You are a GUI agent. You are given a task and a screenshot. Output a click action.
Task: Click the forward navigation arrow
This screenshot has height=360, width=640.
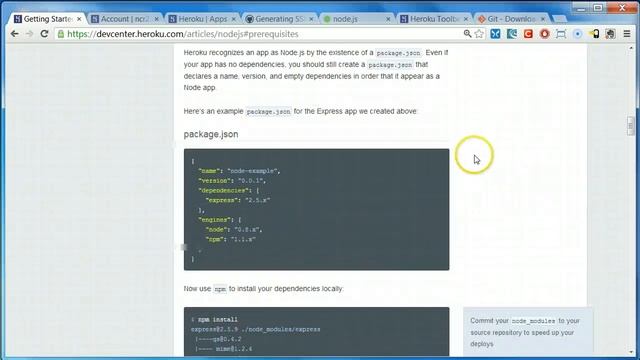pos(29,34)
